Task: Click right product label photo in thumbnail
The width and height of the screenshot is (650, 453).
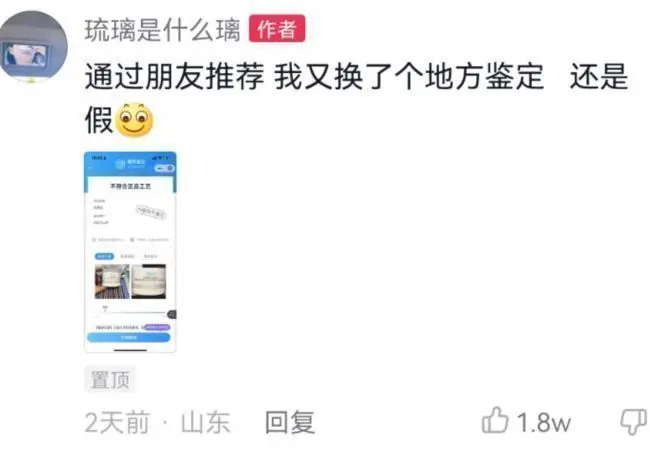Action: (149, 281)
